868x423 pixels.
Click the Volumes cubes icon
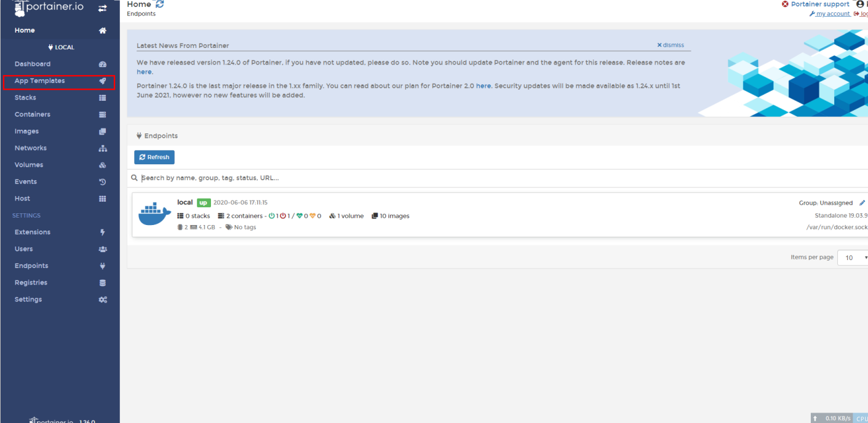point(103,165)
